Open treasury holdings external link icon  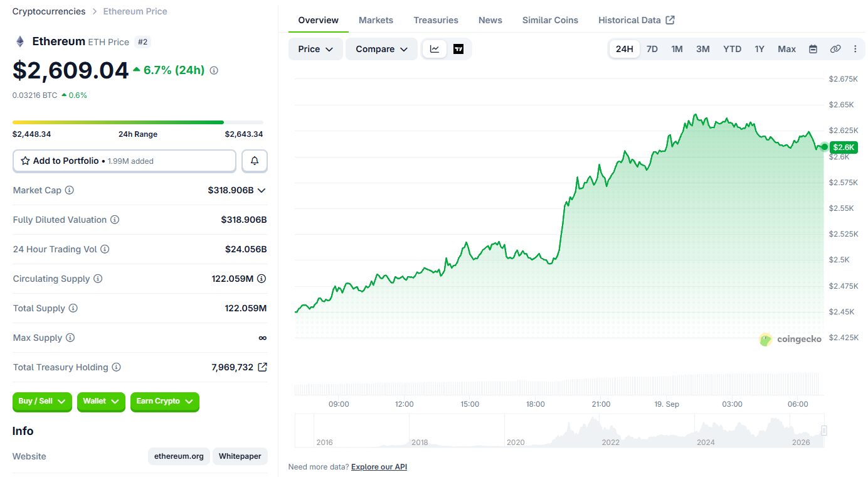263,367
